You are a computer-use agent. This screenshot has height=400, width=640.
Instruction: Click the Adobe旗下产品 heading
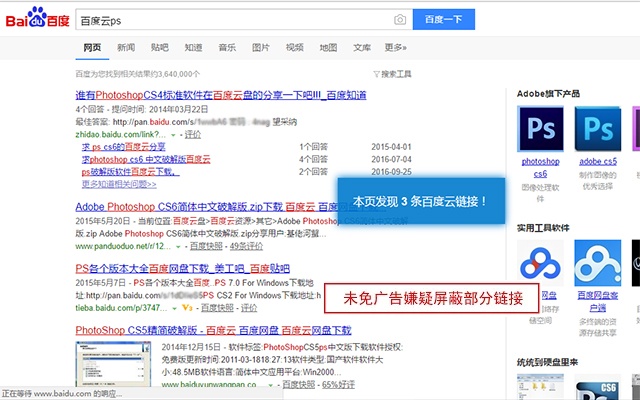548,94
